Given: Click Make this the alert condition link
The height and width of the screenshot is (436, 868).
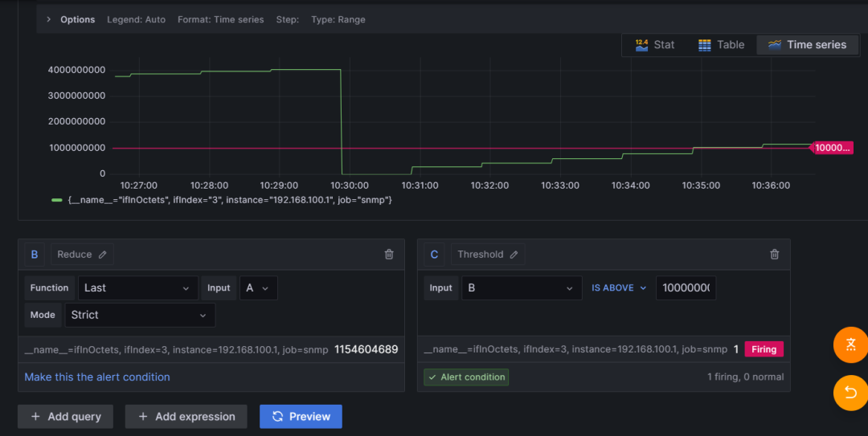Looking at the screenshot, I should 97,377.
